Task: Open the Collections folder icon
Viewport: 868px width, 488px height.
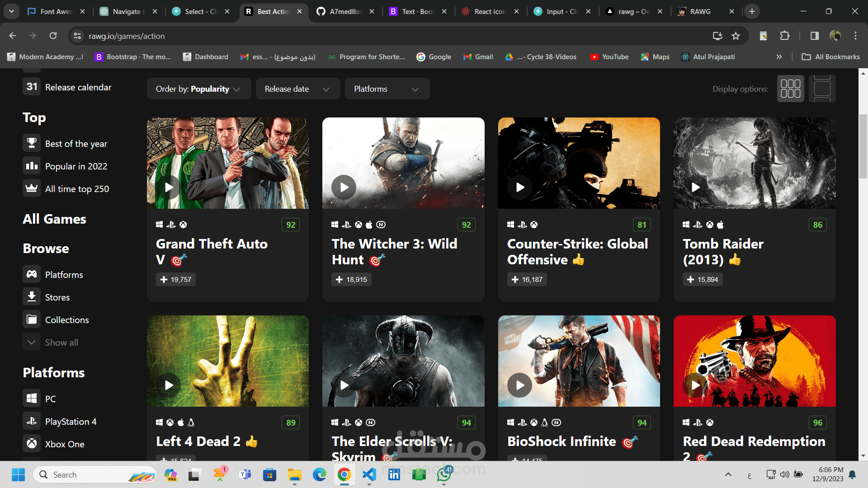Action: coord(32,319)
